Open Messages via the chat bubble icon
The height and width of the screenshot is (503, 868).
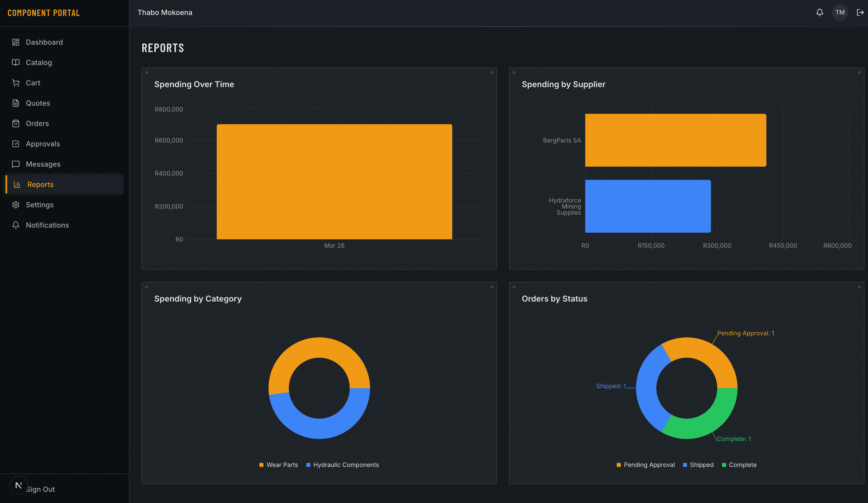[16, 164]
